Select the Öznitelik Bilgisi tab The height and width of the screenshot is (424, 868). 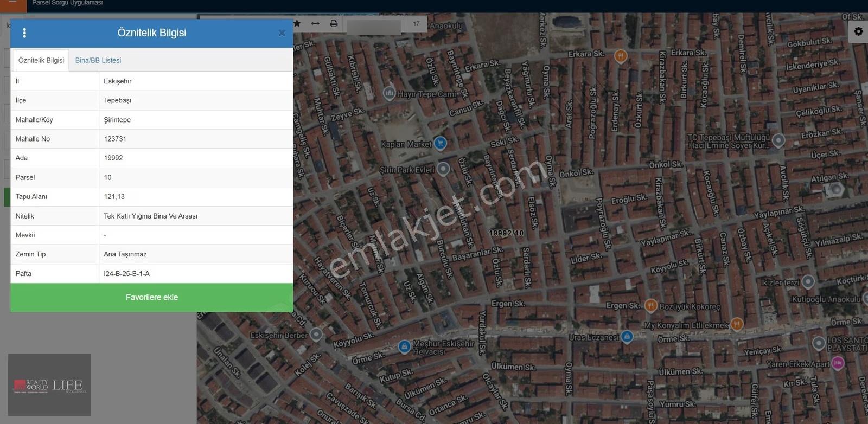(x=41, y=60)
